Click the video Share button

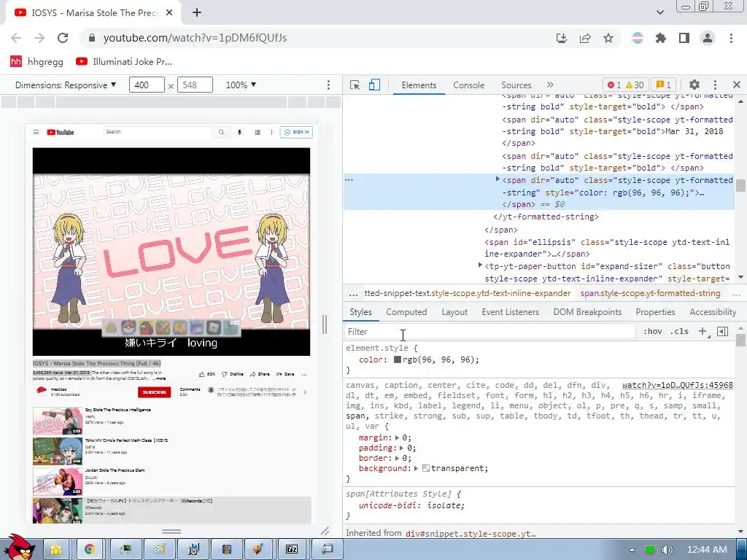point(260,374)
